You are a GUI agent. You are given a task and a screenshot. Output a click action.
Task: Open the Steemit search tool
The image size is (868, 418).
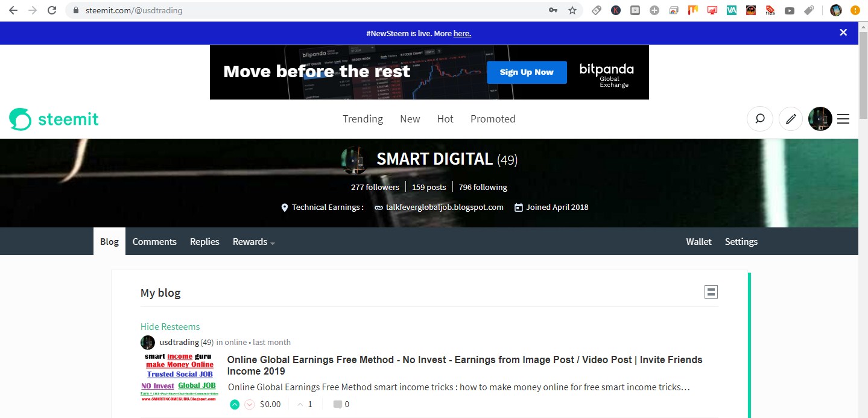[759, 119]
